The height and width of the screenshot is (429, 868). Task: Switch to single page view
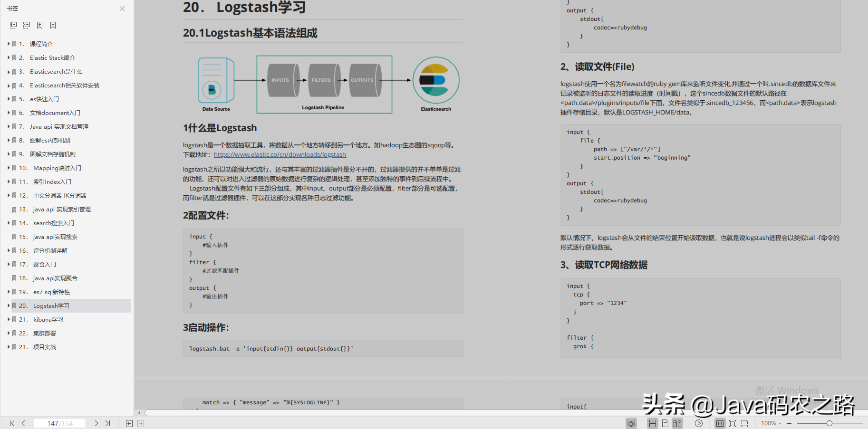point(665,423)
